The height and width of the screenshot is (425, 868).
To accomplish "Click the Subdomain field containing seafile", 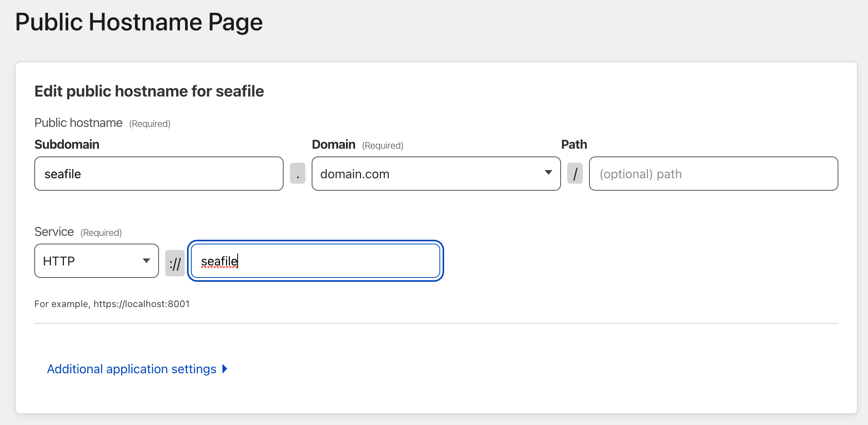I will coord(159,174).
